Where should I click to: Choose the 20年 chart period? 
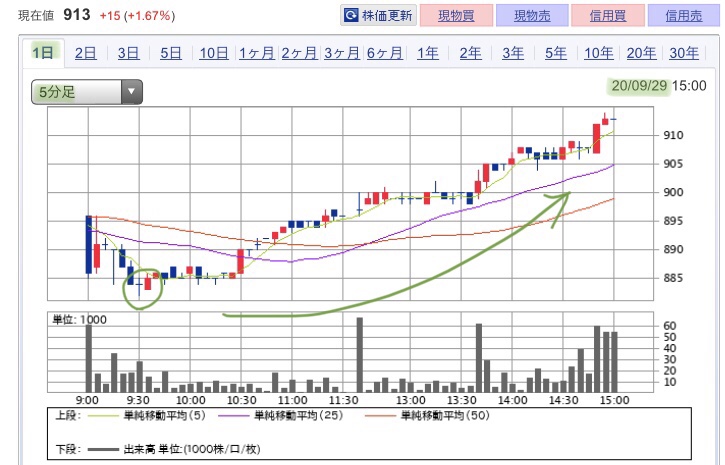[641, 53]
